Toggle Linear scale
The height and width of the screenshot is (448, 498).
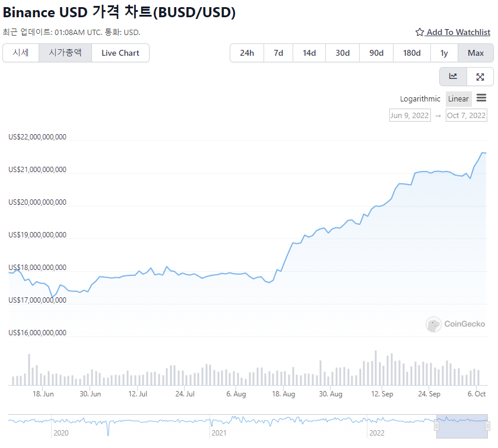tap(458, 99)
